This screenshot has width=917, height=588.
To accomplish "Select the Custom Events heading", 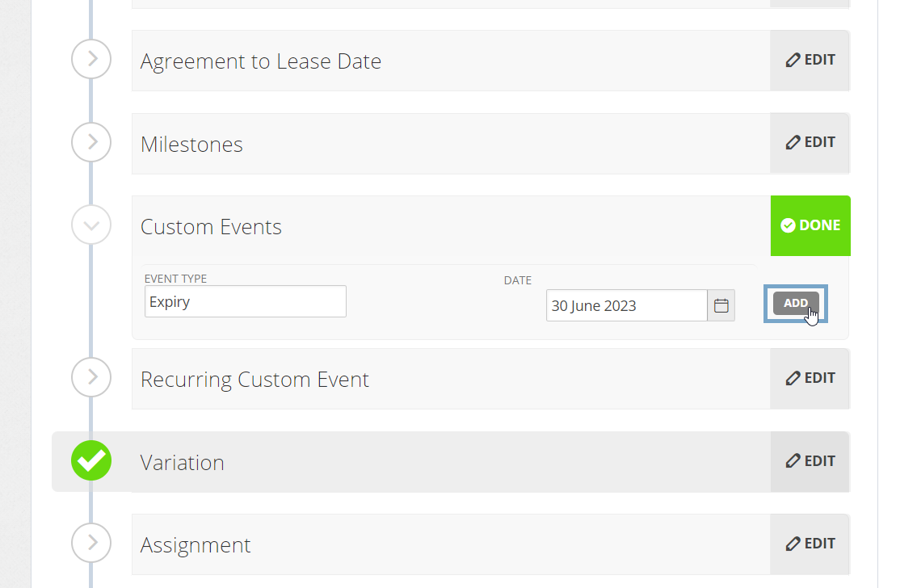I will [x=211, y=227].
